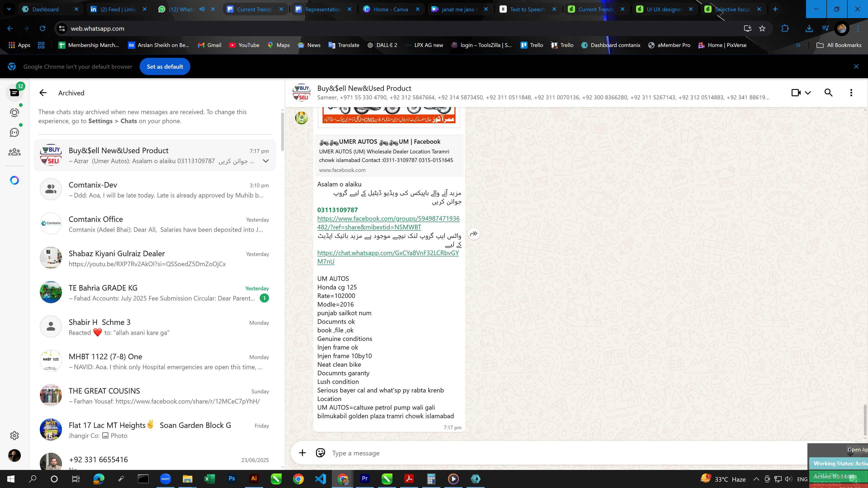This screenshot has width=868, height=488.
Task: Expand hidden bookmarks double chevron
Action: (x=798, y=45)
